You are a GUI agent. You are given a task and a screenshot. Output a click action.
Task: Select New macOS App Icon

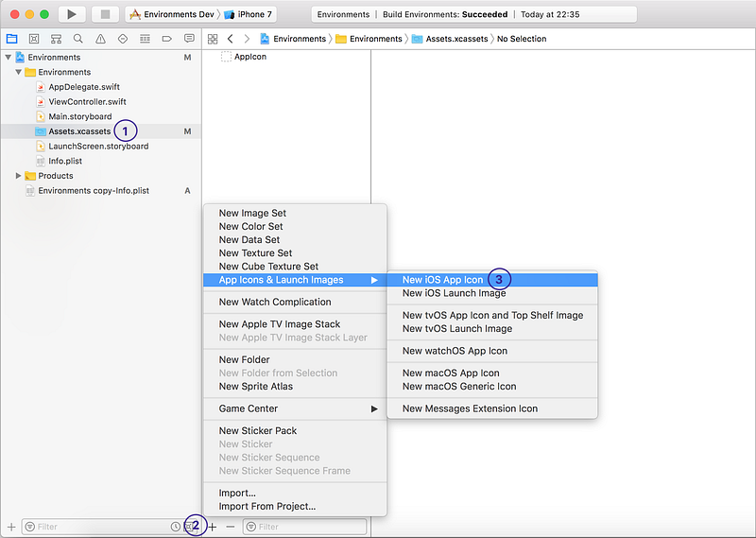click(x=492, y=373)
